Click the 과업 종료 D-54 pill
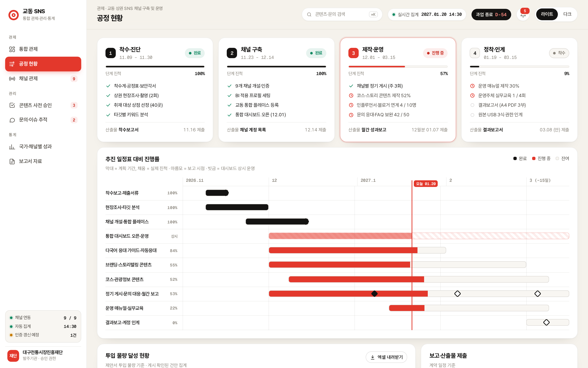This screenshot has height=368, width=588. pos(491,15)
